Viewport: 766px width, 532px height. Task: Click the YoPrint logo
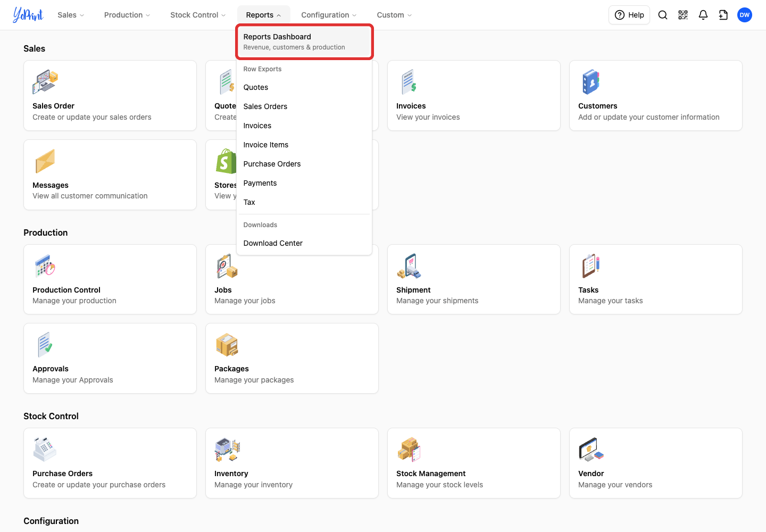[28, 15]
